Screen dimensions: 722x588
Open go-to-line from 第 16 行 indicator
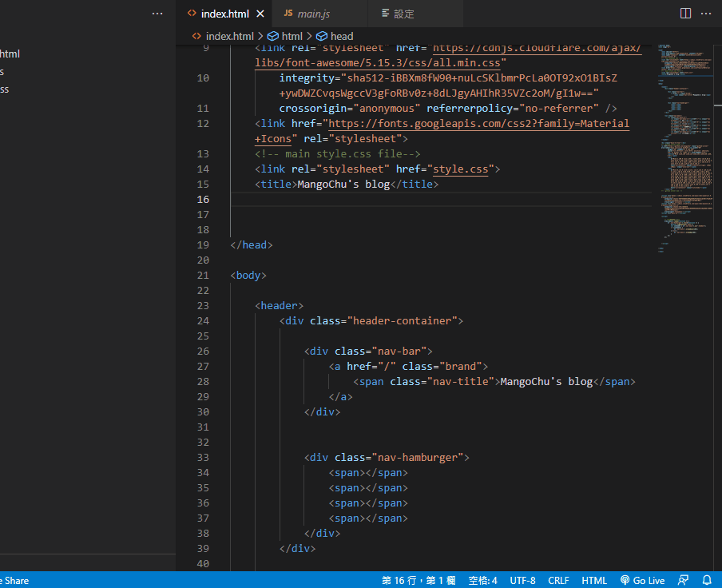pos(418,581)
